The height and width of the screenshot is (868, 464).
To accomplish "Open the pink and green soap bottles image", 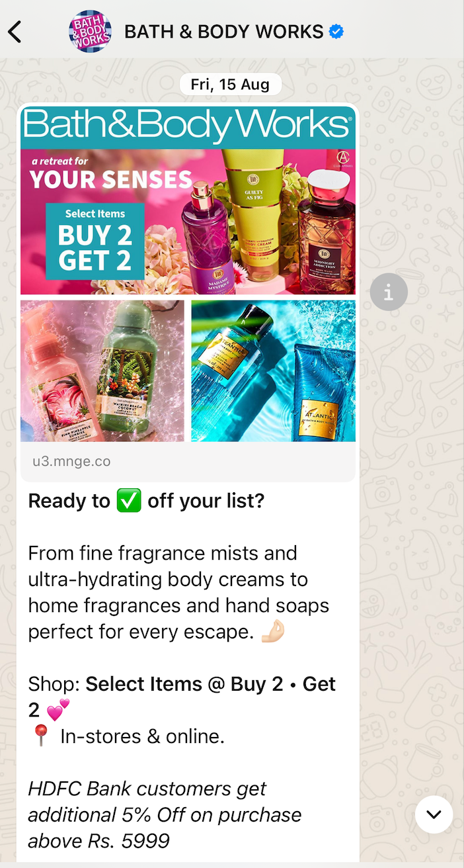I will [102, 371].
